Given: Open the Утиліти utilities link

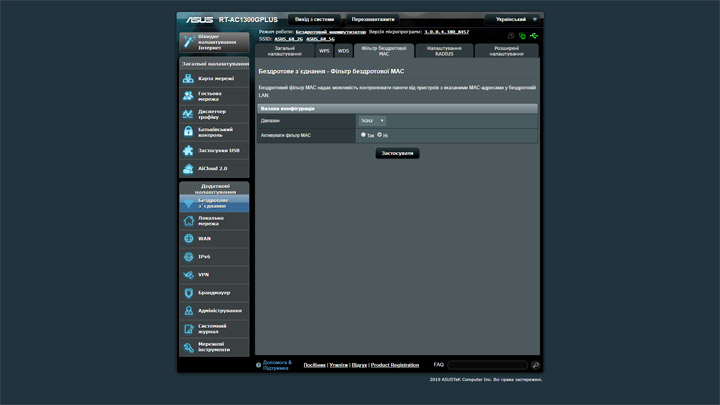Looking at the screenshot, I should click(338, 365).
